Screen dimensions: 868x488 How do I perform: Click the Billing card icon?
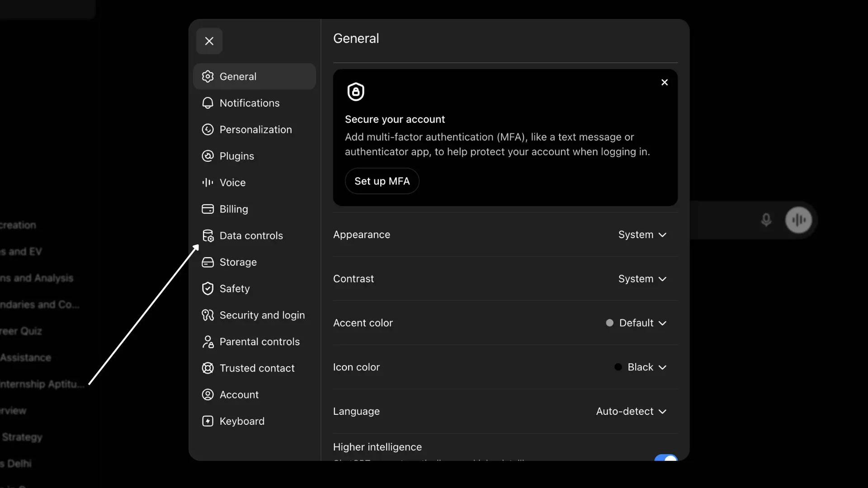(208, 209)
